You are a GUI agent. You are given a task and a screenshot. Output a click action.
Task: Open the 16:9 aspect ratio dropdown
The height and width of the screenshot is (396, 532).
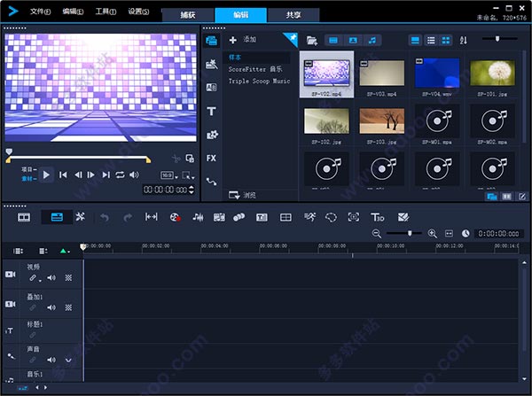[x=168, y=175]
